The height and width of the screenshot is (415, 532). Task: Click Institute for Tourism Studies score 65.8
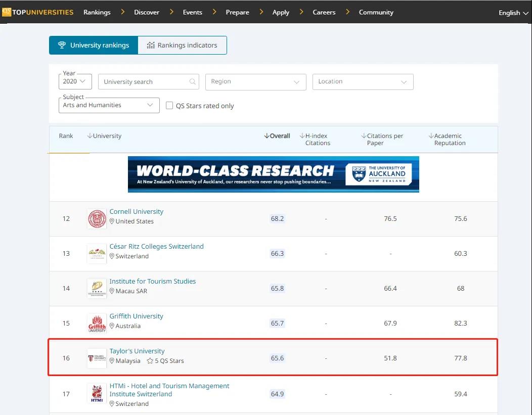coord(277,289)
